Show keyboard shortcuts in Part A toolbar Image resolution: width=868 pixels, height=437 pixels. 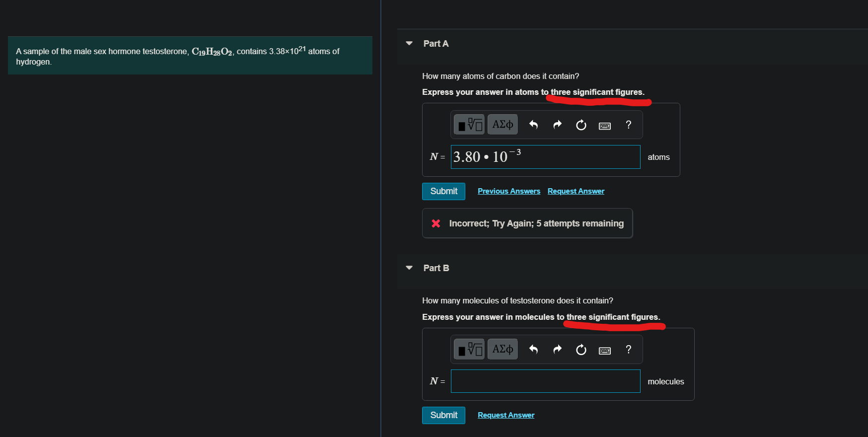tap(605, 126)
